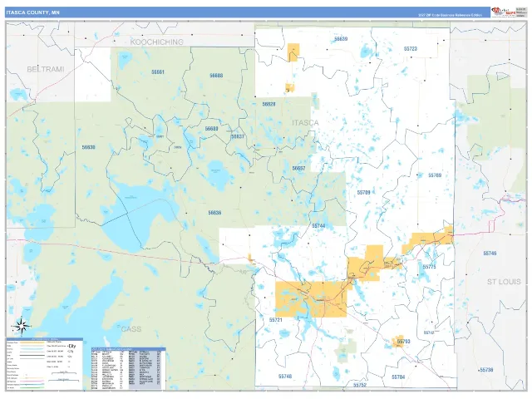This screenshot has height=399, width=532.
Task: Click ZIP code label 56636
Action: point(214,213)
